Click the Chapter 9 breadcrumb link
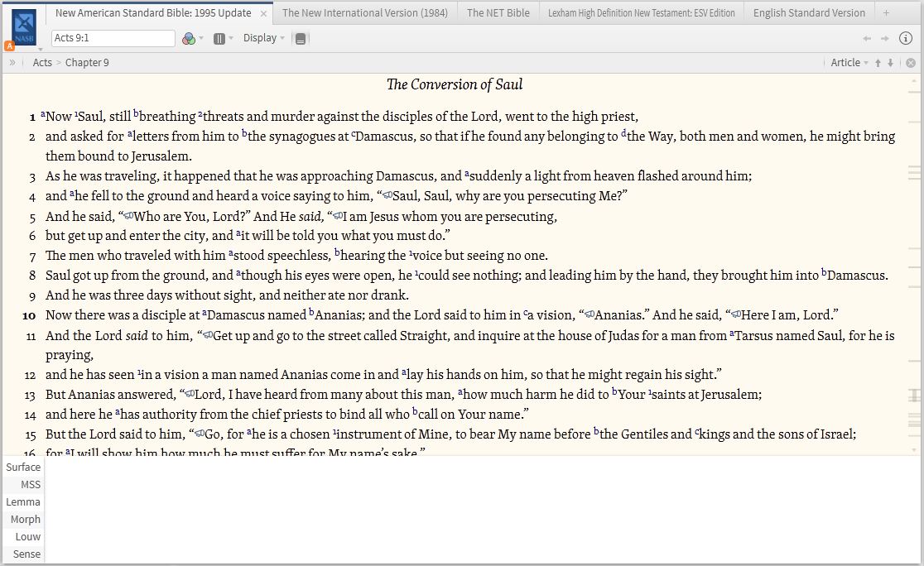924x566 pixels. click(87, 62)
